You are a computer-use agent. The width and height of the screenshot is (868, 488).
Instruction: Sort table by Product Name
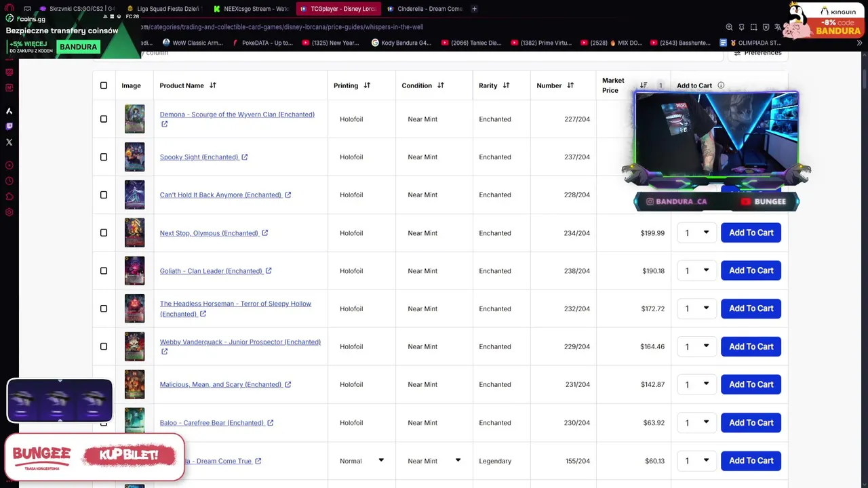(212, 85)
